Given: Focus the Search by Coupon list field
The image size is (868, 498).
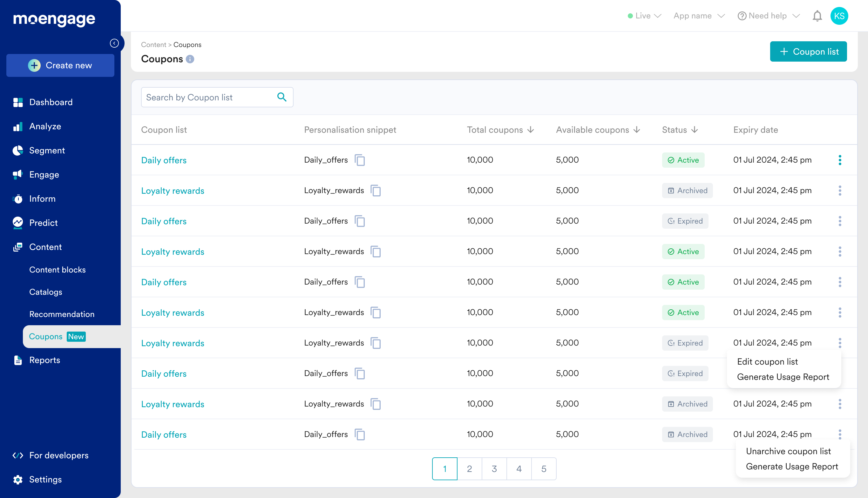Looking at the screenshot, I should click(209, 98).
